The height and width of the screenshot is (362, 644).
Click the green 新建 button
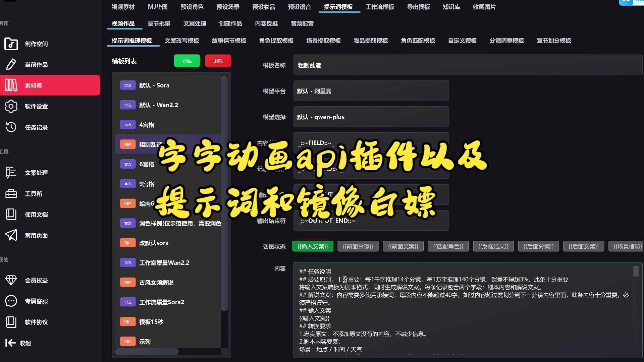[x=187, y=61]
